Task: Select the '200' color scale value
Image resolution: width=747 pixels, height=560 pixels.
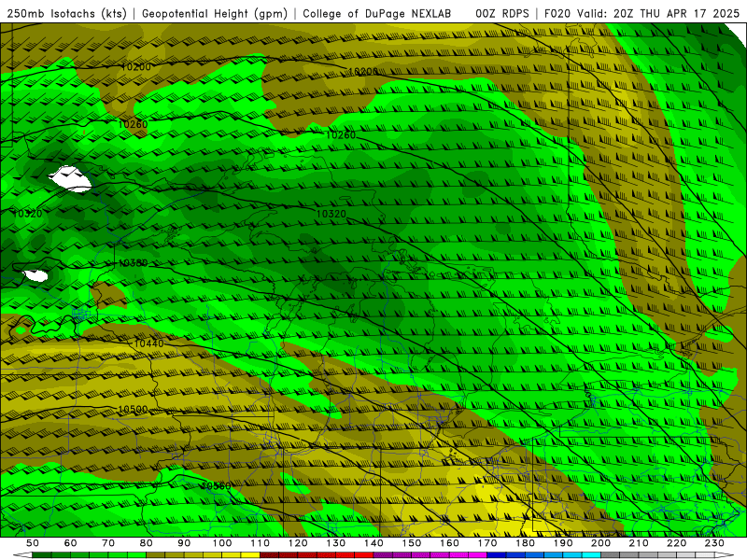Action: tap(600, 543)
